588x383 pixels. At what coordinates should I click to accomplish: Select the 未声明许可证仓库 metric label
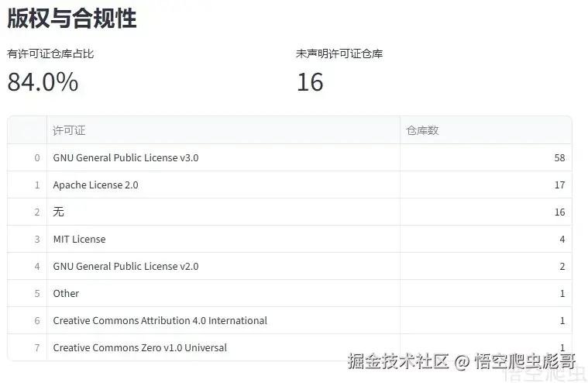tap(339, 54)
